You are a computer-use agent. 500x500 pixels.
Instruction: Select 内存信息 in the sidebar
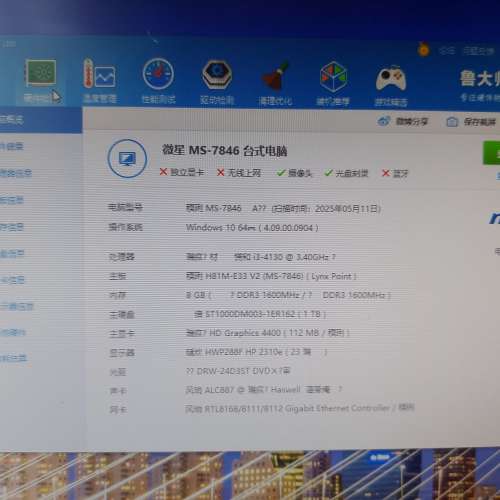(x=12, y=227)
